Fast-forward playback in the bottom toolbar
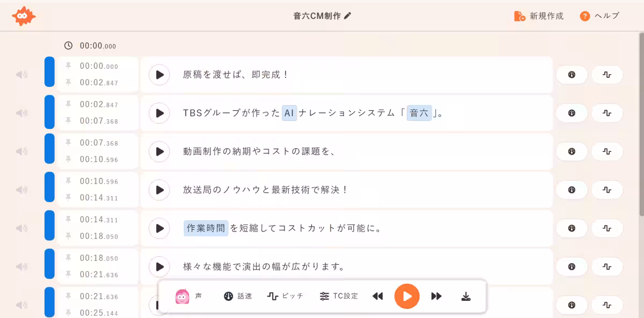Viewport: 644px width, 318px height. [x=436, y=295]
